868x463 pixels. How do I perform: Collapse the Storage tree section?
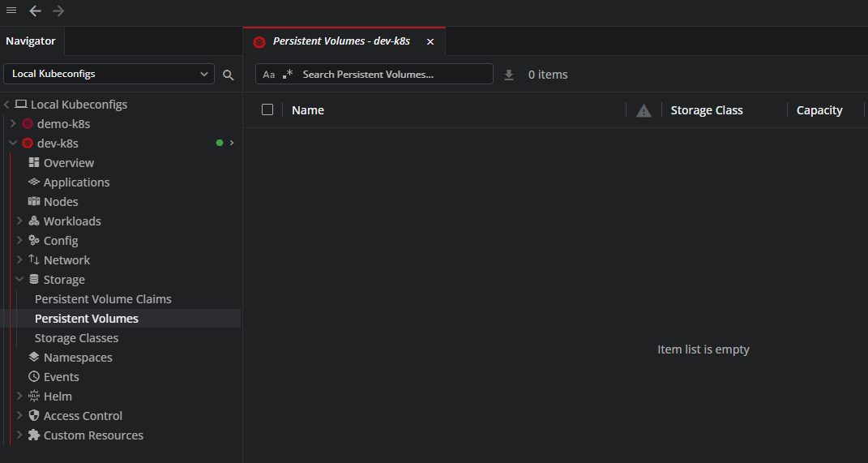click(20, 280)
